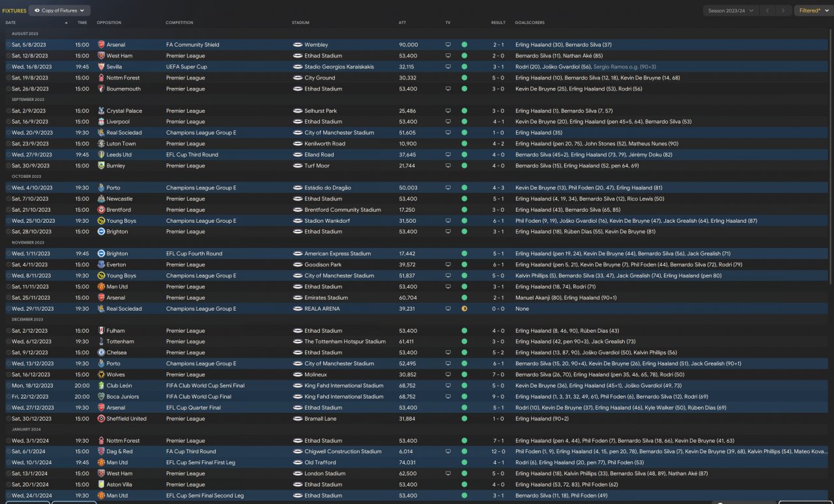The height and width of the screenshot is (504, 834).
Task: Click the draw indicator on the 29/11/2023 Real Sociedad row
Action: [x=464, y=309]
